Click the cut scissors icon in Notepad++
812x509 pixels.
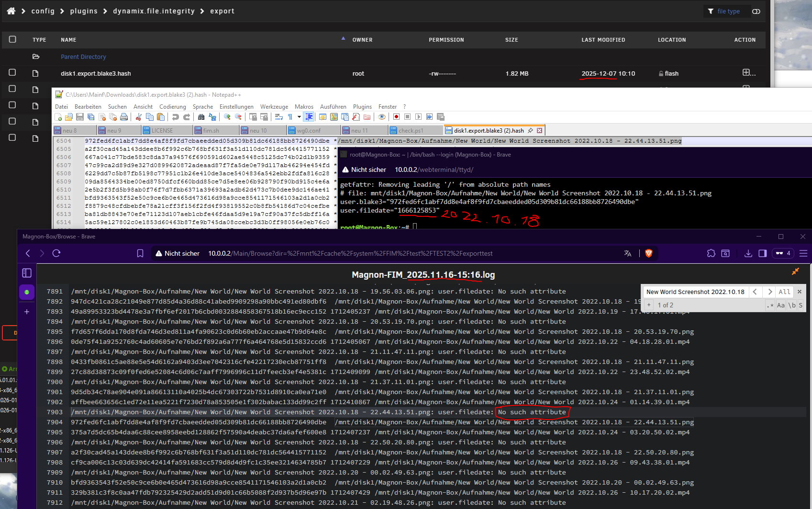click(138, 117)
